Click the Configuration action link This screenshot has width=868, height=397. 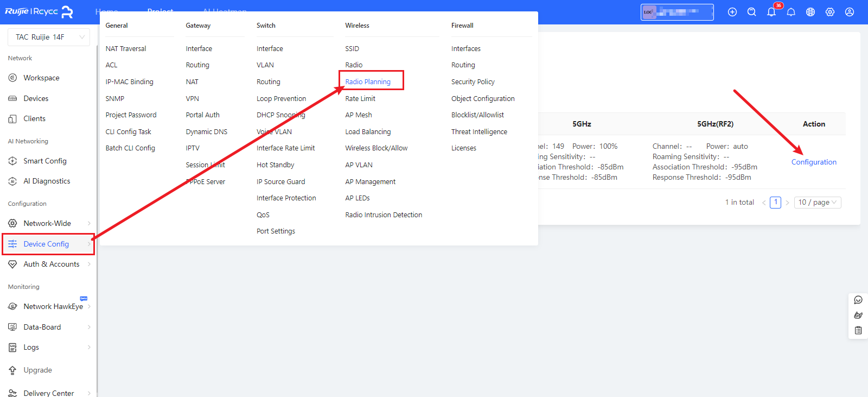[x=814, y=162]
